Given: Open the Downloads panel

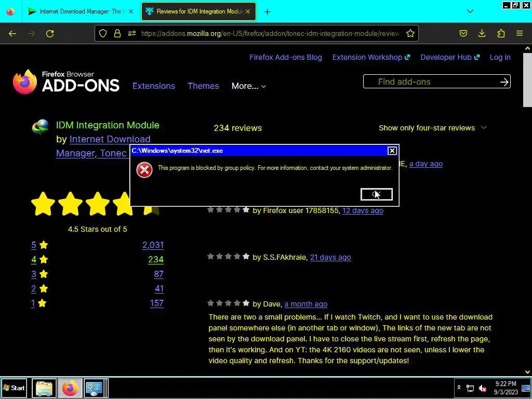Looking at the screenshot, I should pos(482,33).
